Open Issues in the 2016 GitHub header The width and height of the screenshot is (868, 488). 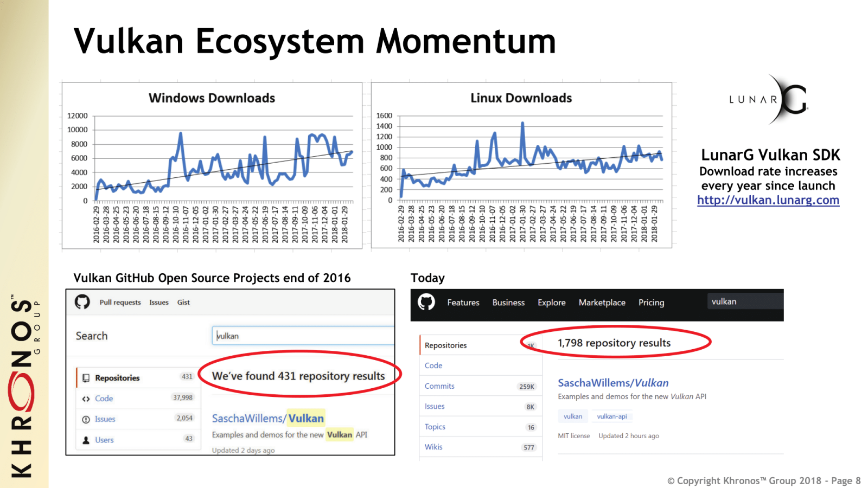pyautogui.click(x=159, y=303)
